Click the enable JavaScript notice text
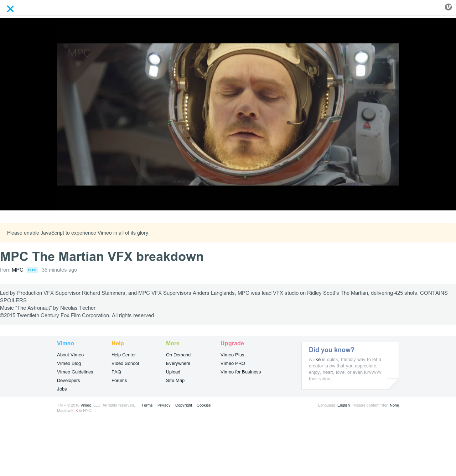 point(78,233)
